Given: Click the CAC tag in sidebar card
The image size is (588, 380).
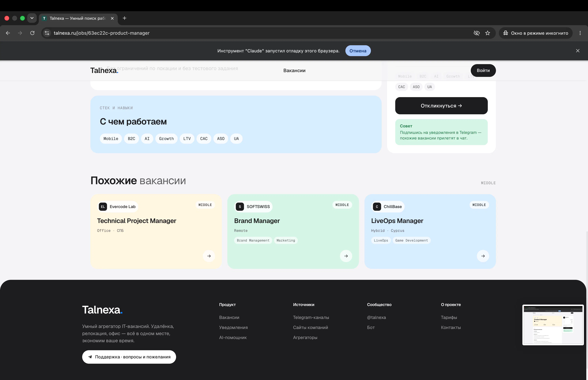Looking at the screenshot, I should (402, 87).
